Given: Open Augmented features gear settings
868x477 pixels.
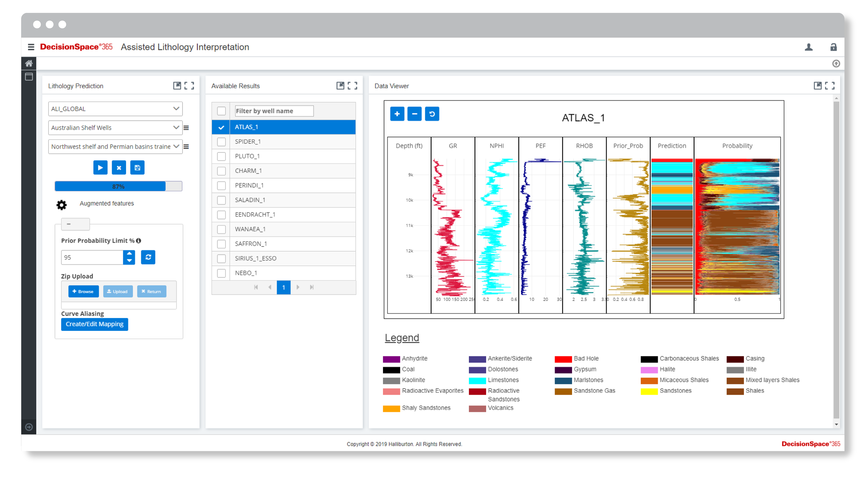Looking at the screenshot, I should point(62,205).
